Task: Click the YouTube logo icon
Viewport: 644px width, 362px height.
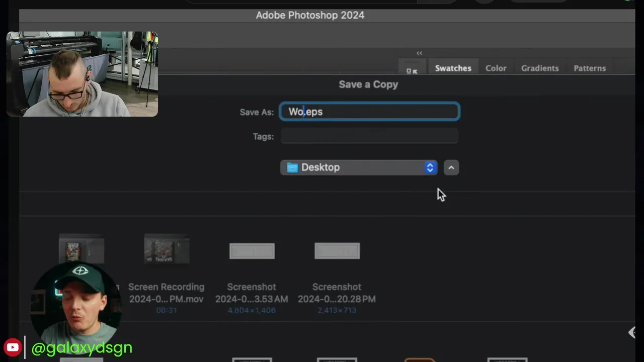Action: pyautogui.click(x=13, y=347)
